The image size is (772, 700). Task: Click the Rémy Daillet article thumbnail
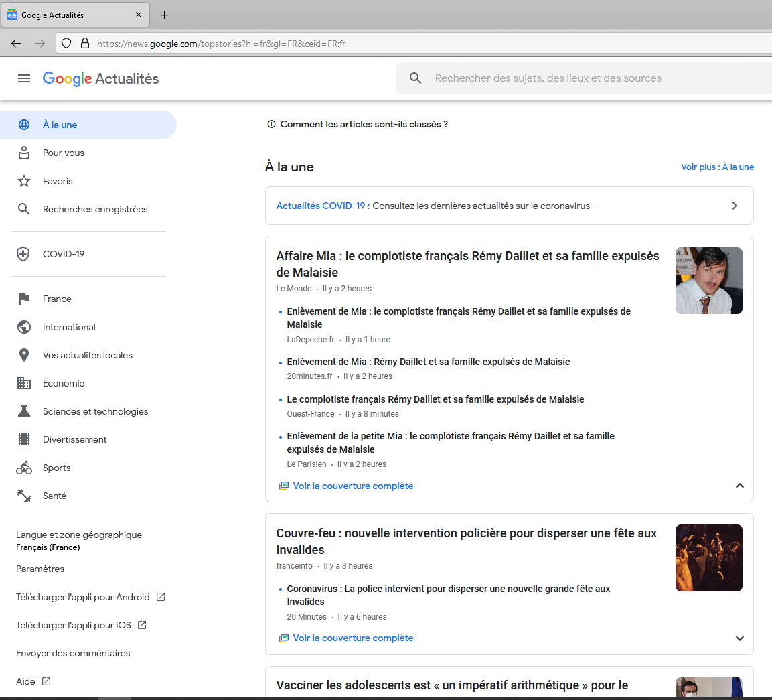point(709,280)
